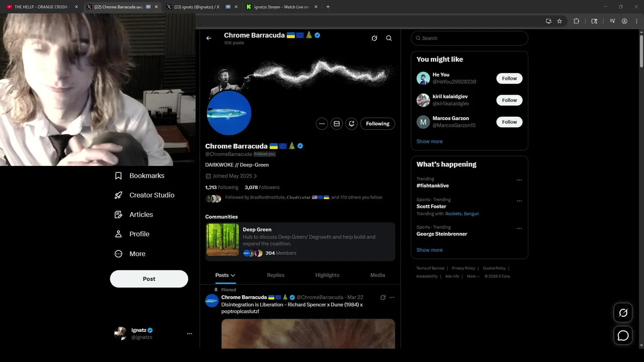The height and width of the screenshot is (362, 644).
Task: Go to Profile in the sidebar
Action: coord(132,234)
